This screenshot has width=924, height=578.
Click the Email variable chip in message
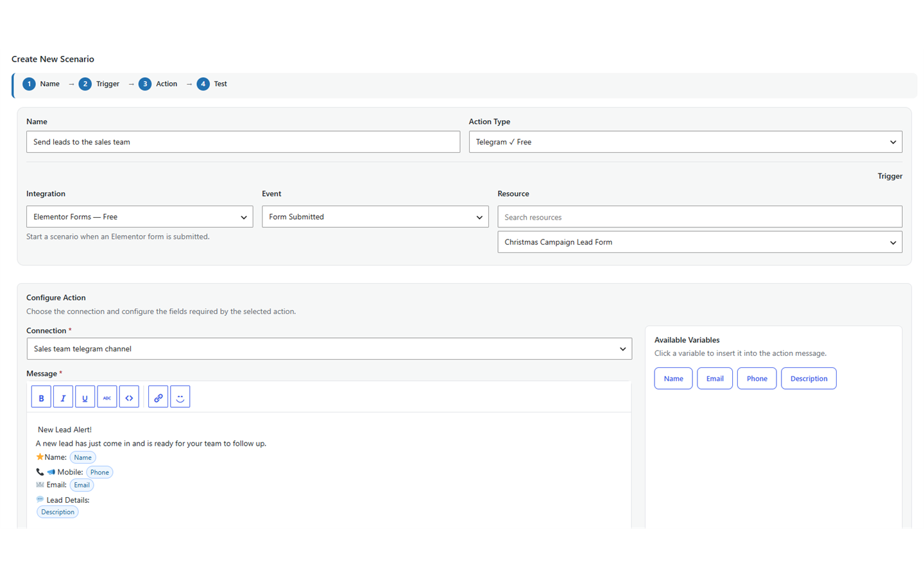pos(81,485)
